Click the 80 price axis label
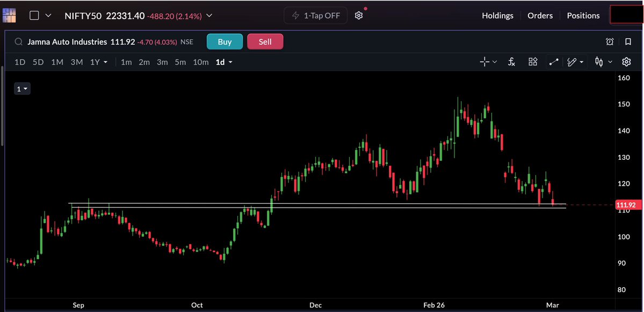 [x=623, y=290]
